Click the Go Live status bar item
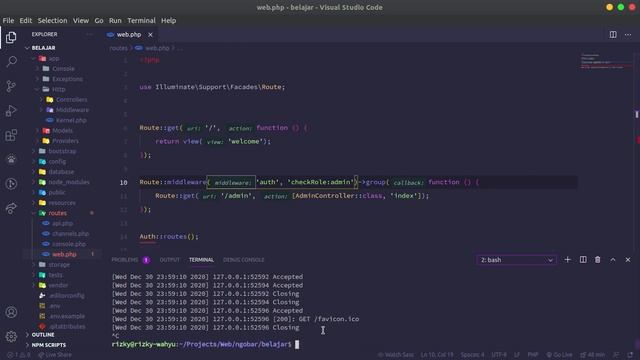This screenshot has width=640, height=360. pyautogui.click(x=560, y=355)
